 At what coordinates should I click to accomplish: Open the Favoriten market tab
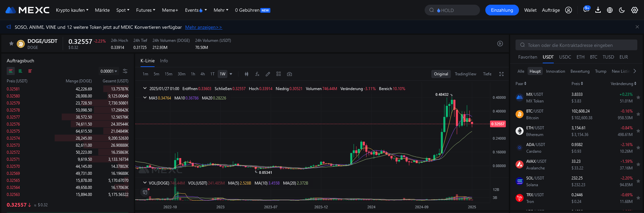coord(528,57)
